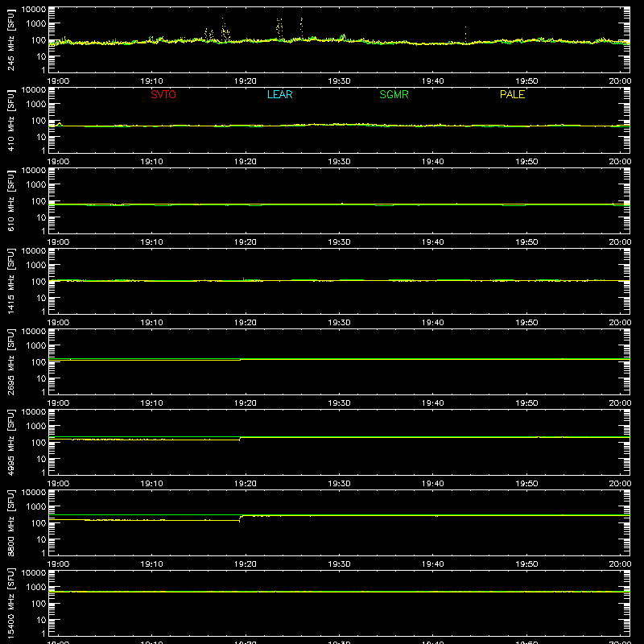Click the 2695 MHz [SFU] axis title
Screen dimensions: 644x644
(10, 361)
